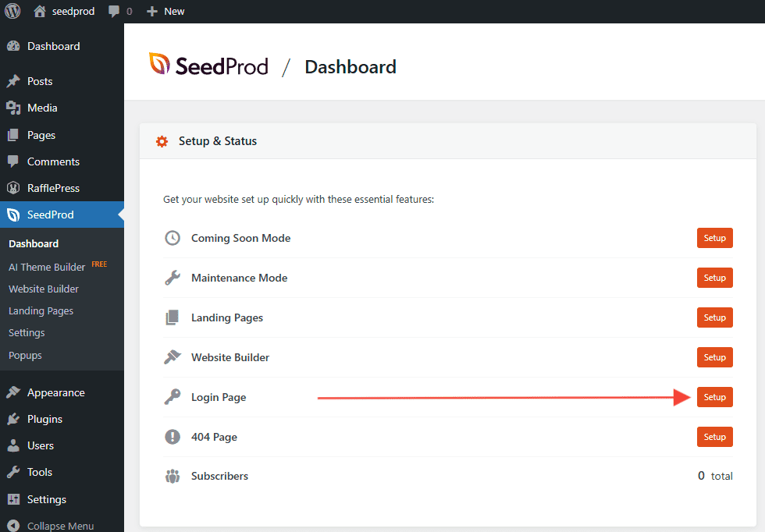
Task: Click the alert icon beside 404 Page
Action: 172,437
